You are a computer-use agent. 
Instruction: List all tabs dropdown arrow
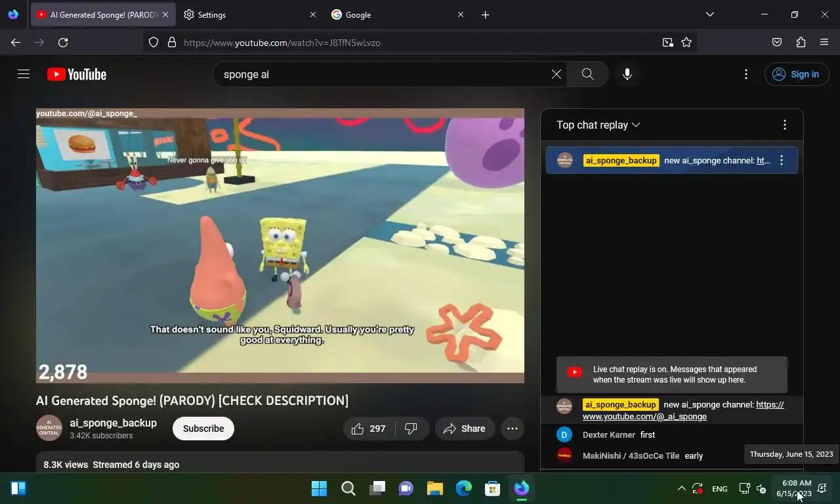pos(710,14)
